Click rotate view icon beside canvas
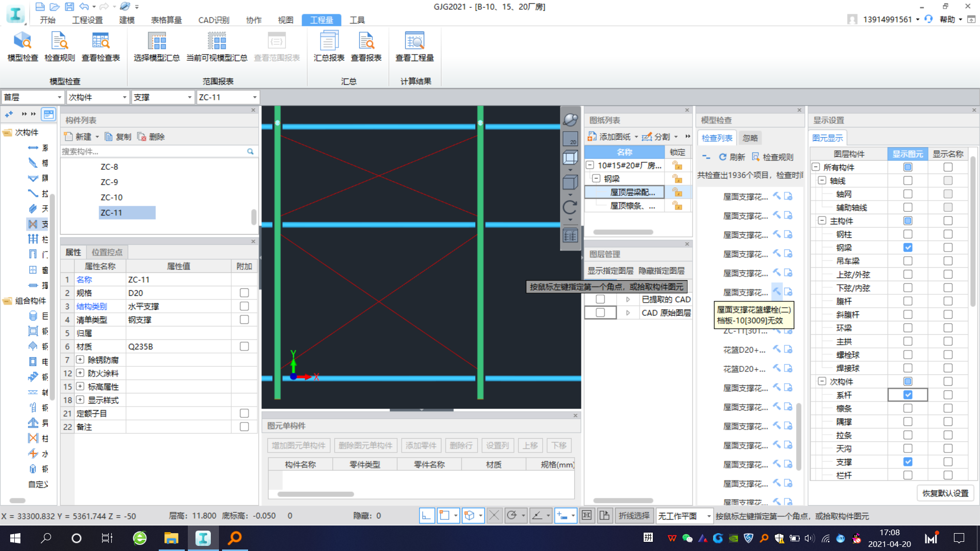Image resolution: width=980 pixels, height=551 pixels. pyautogui.click(x=570, y=207)
